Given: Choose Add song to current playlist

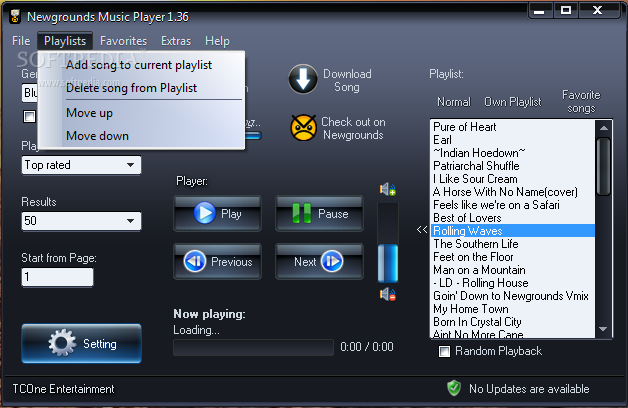Looking at the screenshot, I should click(x=139, y=65).
